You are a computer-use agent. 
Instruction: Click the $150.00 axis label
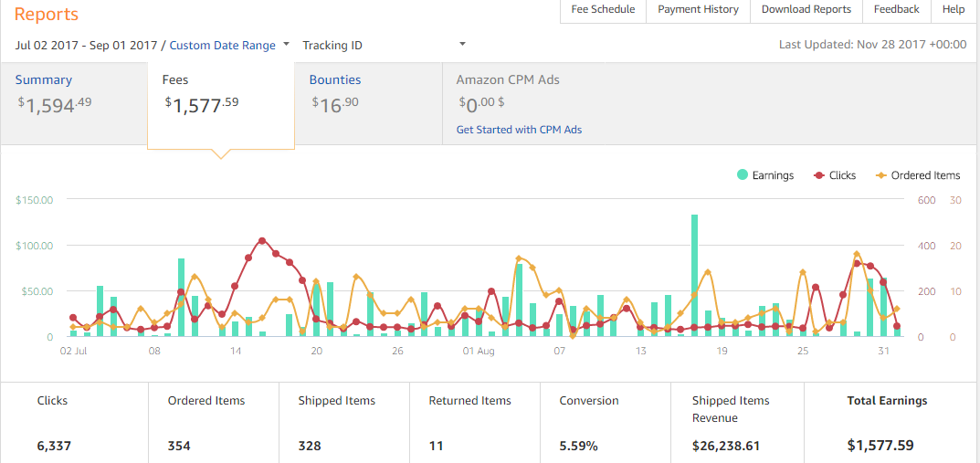pos(35,200)
